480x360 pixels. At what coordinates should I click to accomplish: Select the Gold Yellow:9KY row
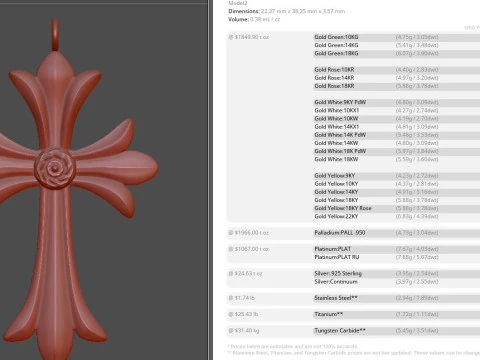tap(397, 176)
